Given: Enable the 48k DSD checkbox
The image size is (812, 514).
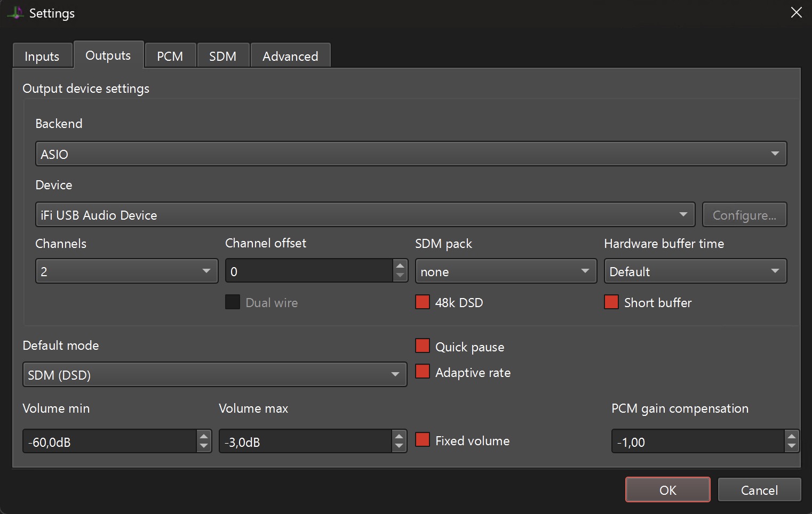Looking at the screenshot, I should tap(423, 302).
